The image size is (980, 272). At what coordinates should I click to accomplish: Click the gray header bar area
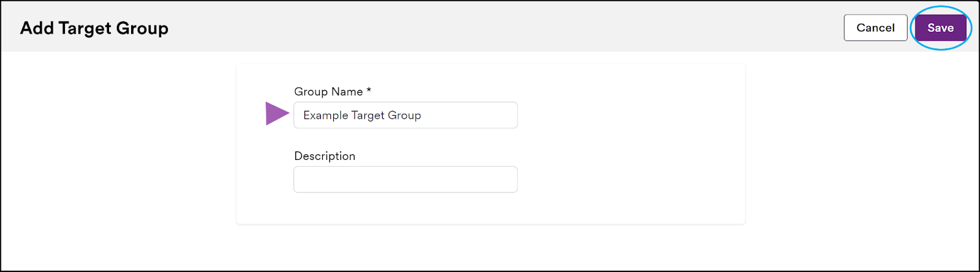pyautogui.click(x=490, y=28)
